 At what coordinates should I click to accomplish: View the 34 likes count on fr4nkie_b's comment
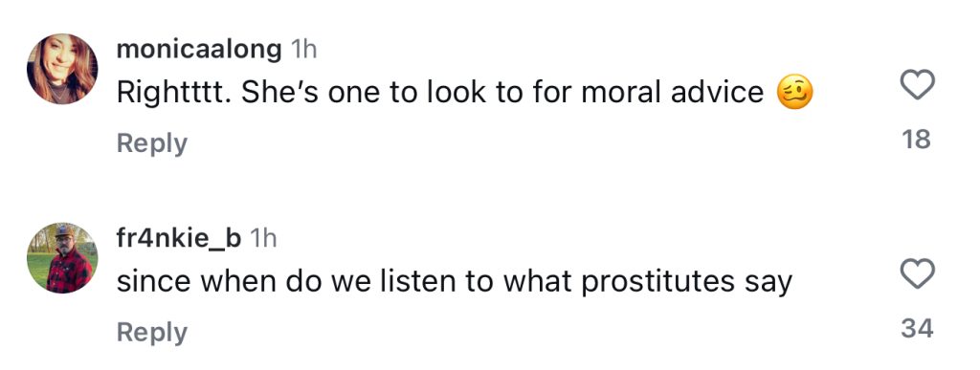click(917, 328)
